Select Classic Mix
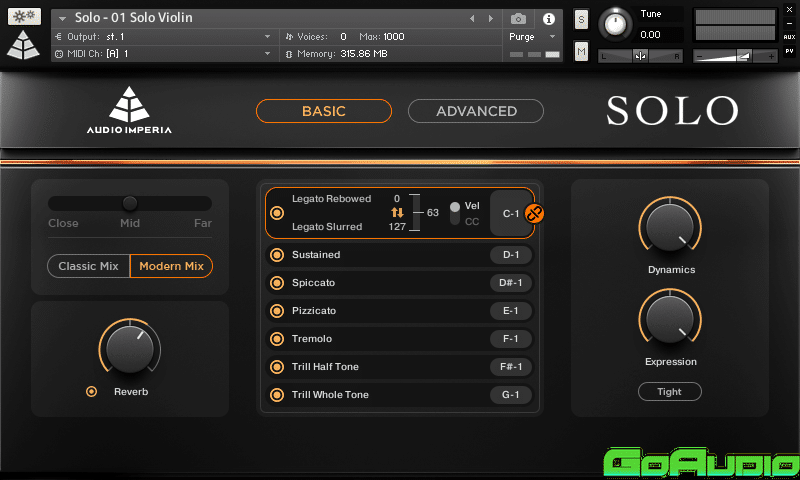The height and width of the screenshot is (480, 800). 88,266
